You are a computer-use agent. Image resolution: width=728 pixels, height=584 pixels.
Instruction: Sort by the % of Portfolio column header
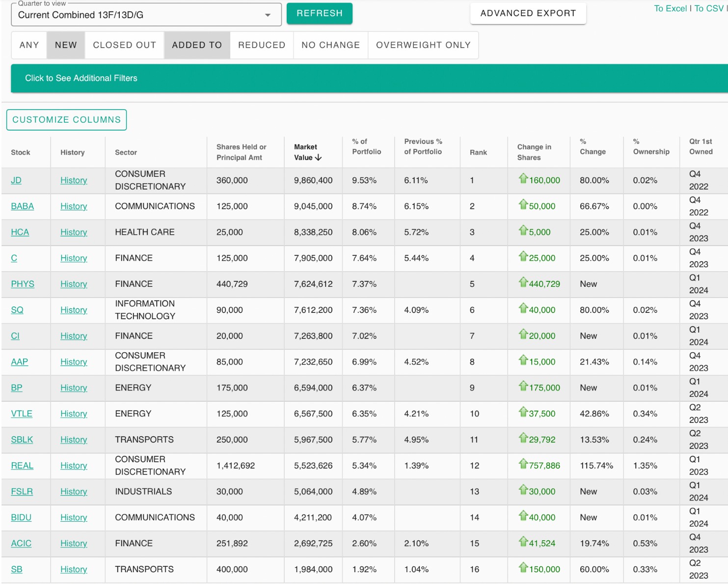click(x=366, y=147)
